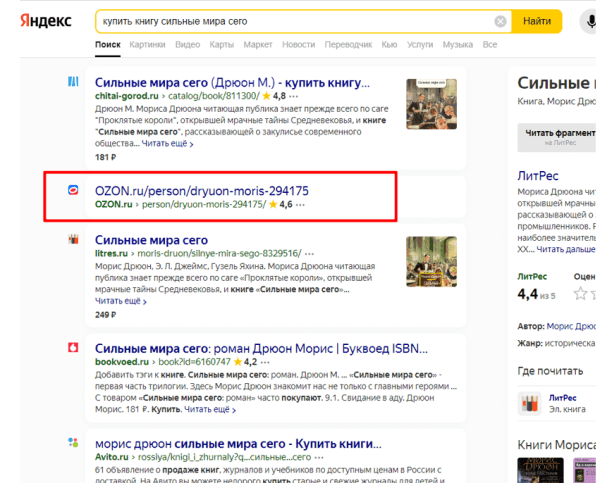Click the Avito favicon icon
Image resolution: width=600 pixels, height=483 pixels.
tap(73, 442)
